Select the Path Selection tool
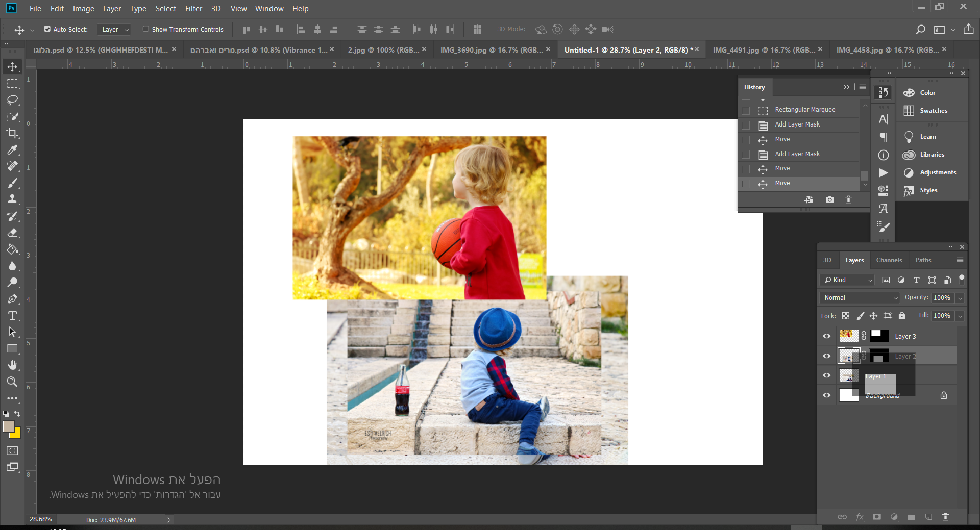This screenshot has height=530, width=980. tap(12, 332)
